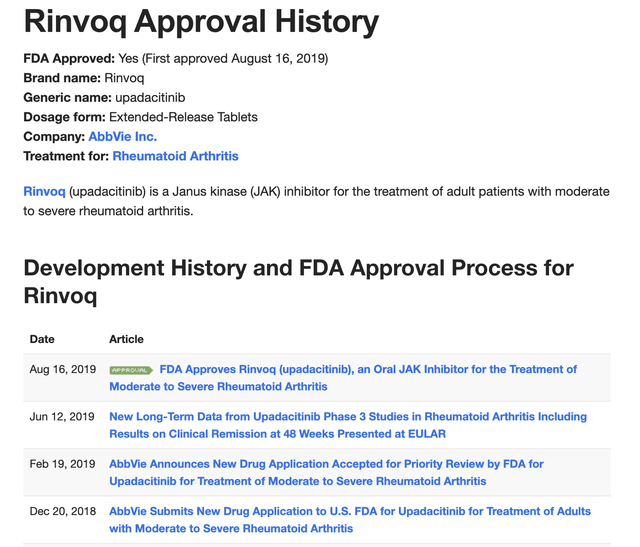Open New Long-Term Data from Upadacitinib article
Screen dimensions: 640x547
[348, 425]
